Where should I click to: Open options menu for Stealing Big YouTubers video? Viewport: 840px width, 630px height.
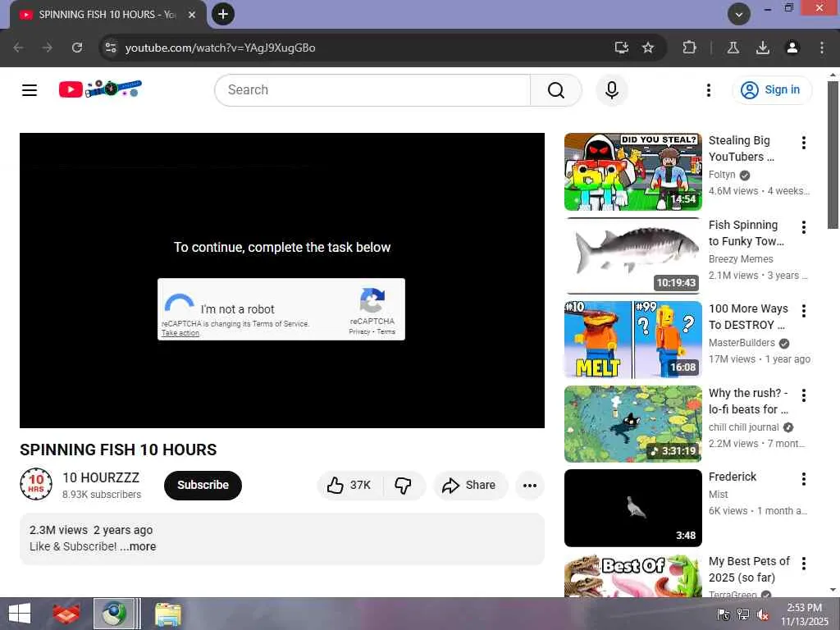coord(803,143)
